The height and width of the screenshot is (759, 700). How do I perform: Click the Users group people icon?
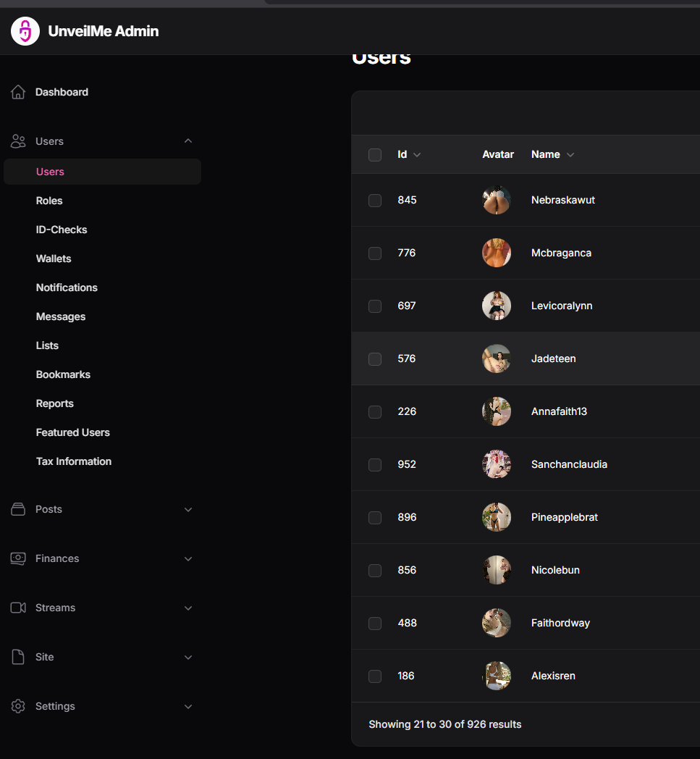click(18, 141)
